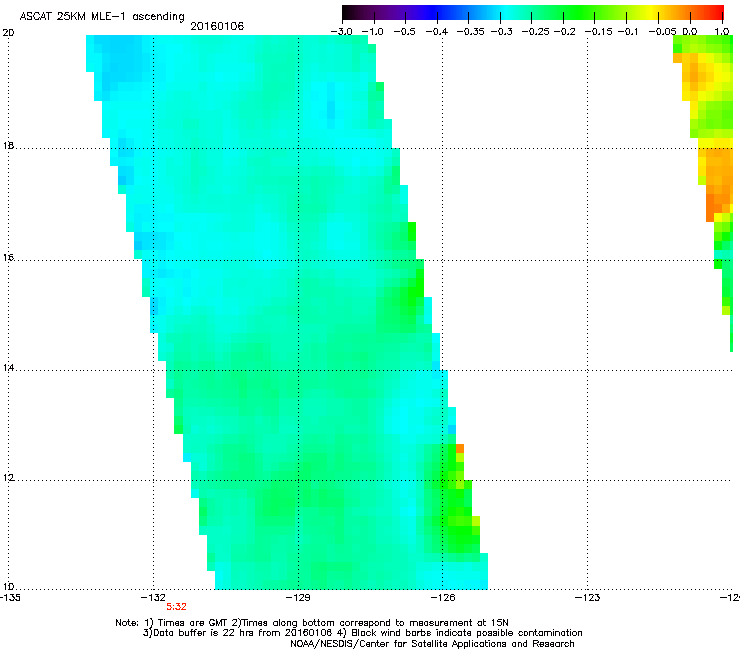Click the latitude axis label 10

tap(8, 587)
